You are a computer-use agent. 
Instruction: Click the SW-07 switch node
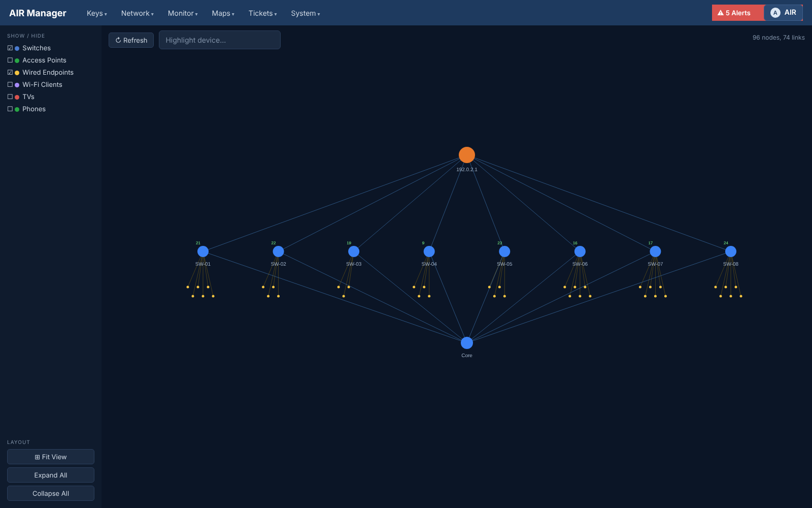pos(655,251)
